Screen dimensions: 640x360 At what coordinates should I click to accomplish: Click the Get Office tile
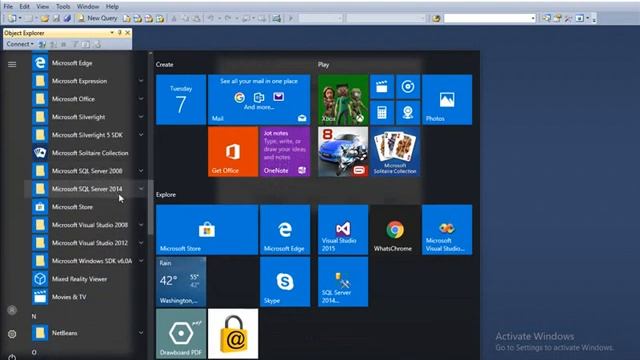tap(233, 152)
